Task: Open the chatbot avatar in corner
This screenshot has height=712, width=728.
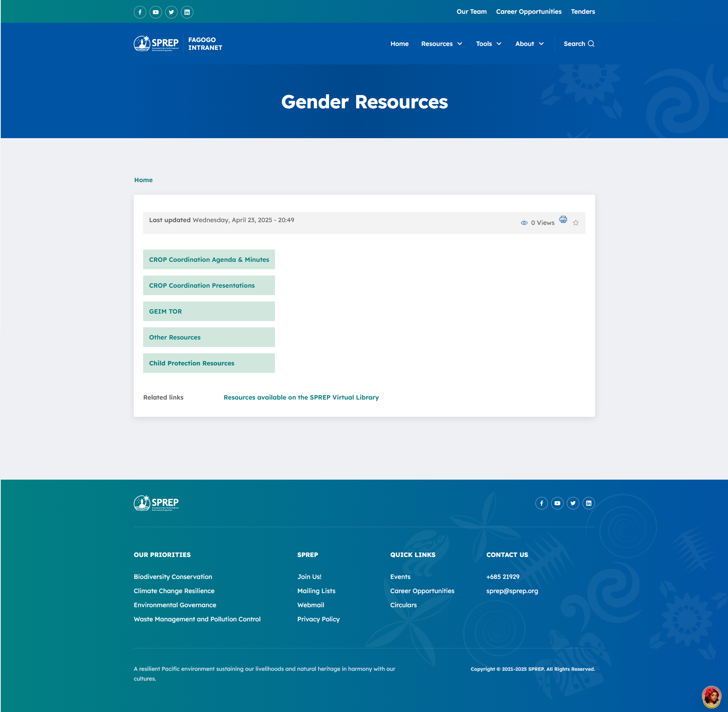Action: [x=711, y=697]
